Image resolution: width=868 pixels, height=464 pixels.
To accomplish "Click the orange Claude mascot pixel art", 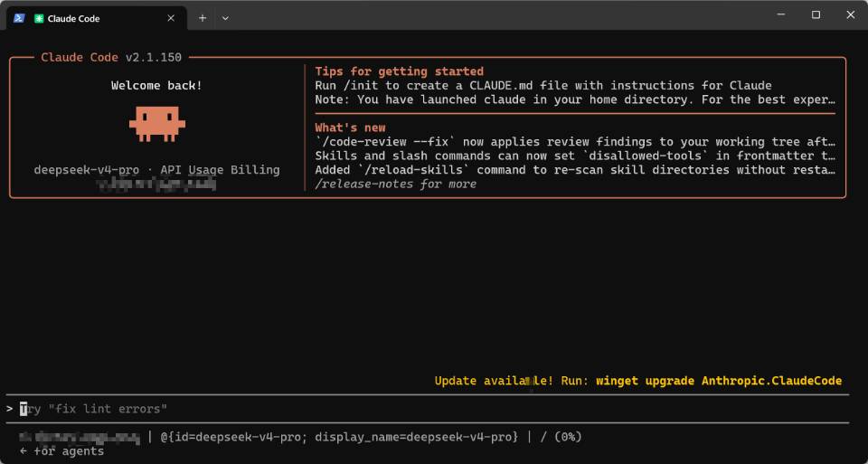I will [x=156, y=124].
